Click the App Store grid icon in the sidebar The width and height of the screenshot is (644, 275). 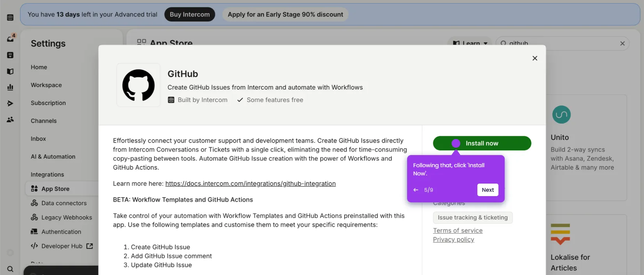[34, 189]
